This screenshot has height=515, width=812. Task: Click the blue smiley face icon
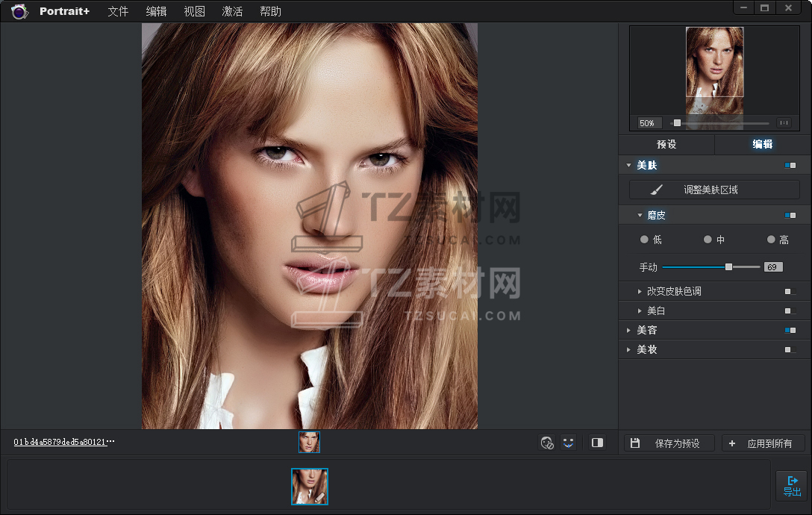(x=569, y=443)
